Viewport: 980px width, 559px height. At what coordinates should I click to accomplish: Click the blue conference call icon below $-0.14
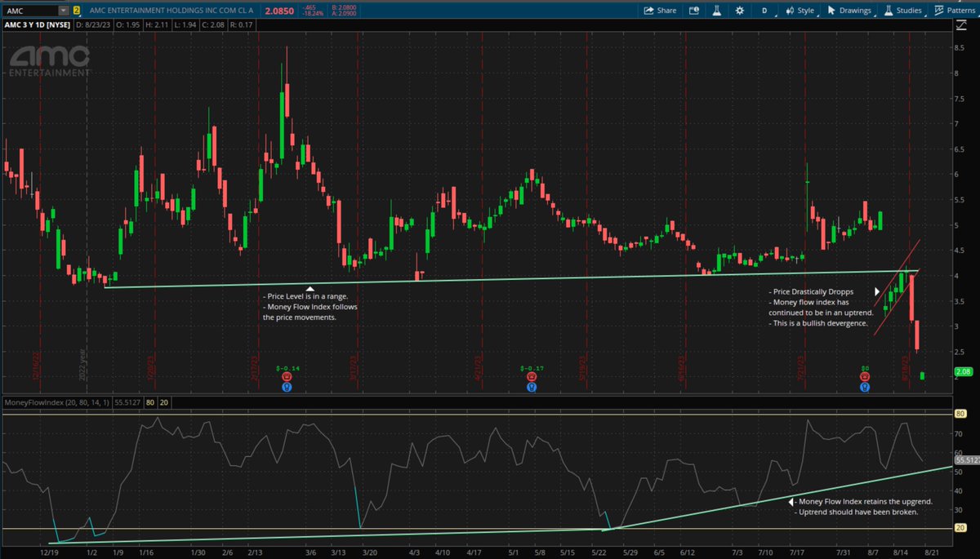[287, 387]
